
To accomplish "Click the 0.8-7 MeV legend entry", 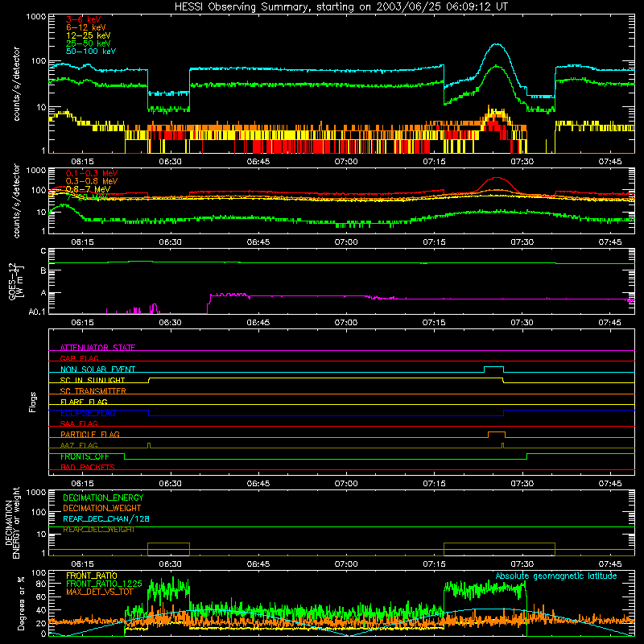I will point(88,189).
